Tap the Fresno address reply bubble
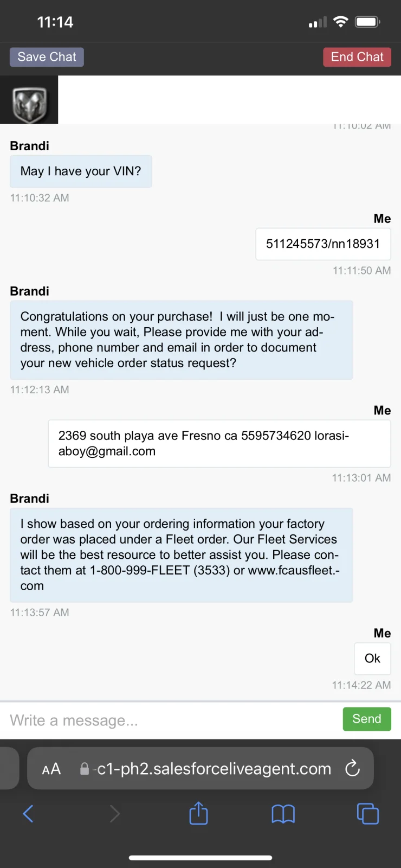The height and width of the screenshot is (868, 401). pos(219,443)
